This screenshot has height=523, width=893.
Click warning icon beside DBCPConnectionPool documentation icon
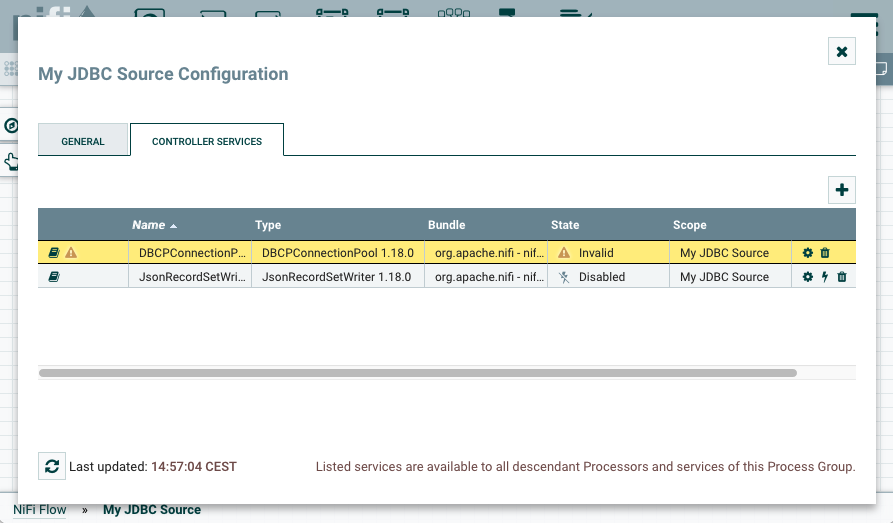[71, 253]
